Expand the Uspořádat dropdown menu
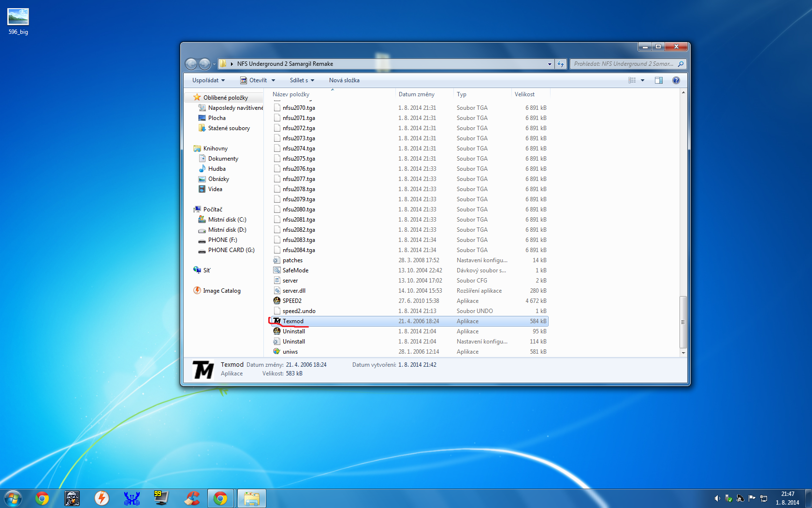Screen dimensions: 812x508 tap(209, 80)
